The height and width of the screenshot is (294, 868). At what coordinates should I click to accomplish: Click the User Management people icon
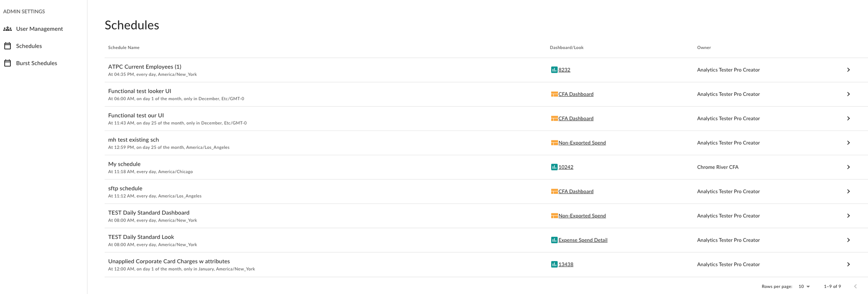[7, 29]
